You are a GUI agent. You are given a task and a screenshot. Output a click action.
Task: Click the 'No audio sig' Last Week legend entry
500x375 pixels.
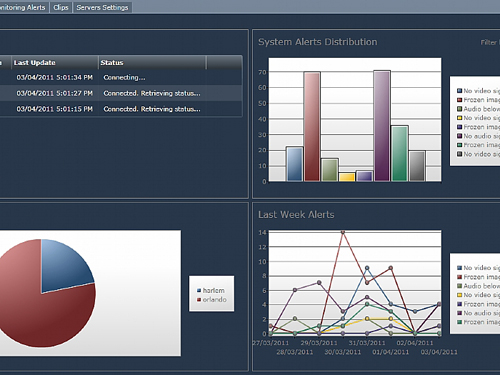(x=478, y=313)
